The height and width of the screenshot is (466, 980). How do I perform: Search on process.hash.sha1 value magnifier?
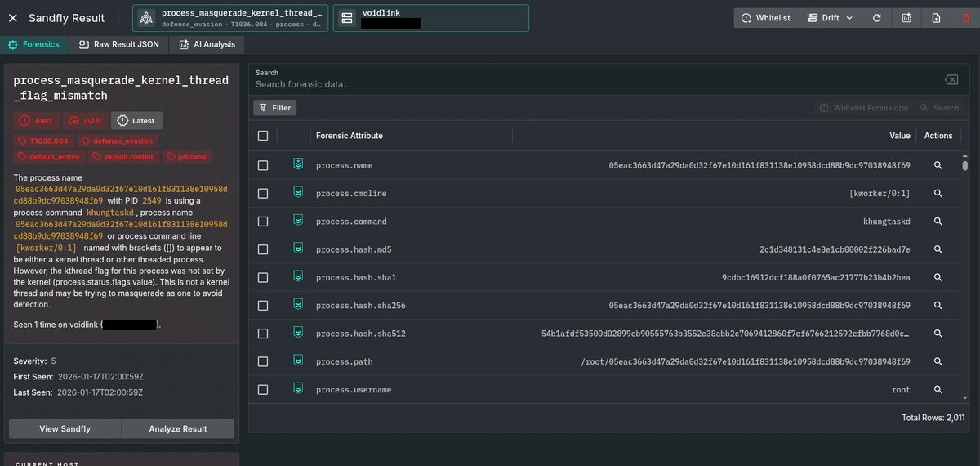938,277
